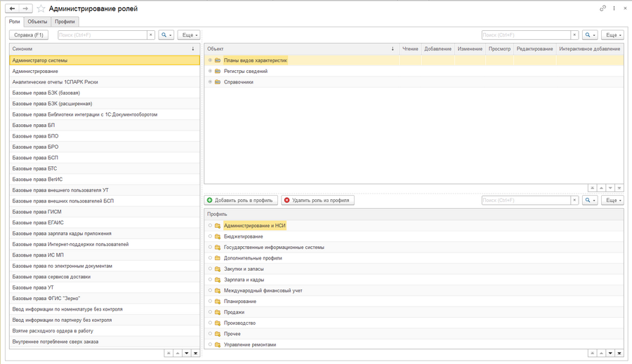Open the Еще dropdown above objects table
Viewport: 632px width, 364px height.
[x=612, y=35]
